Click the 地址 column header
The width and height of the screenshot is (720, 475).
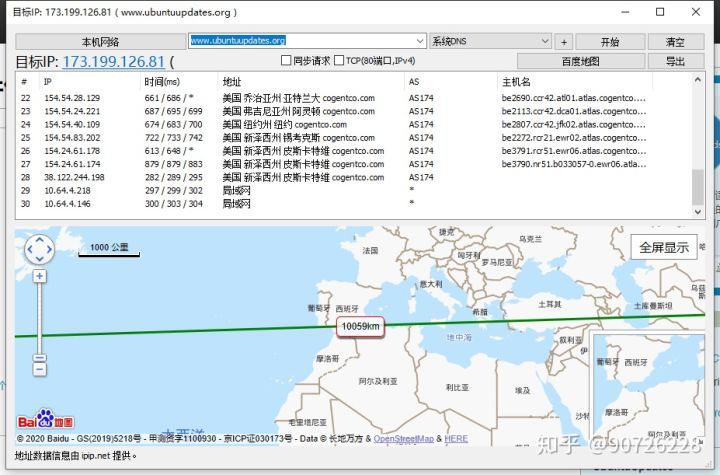pos(310,82)
